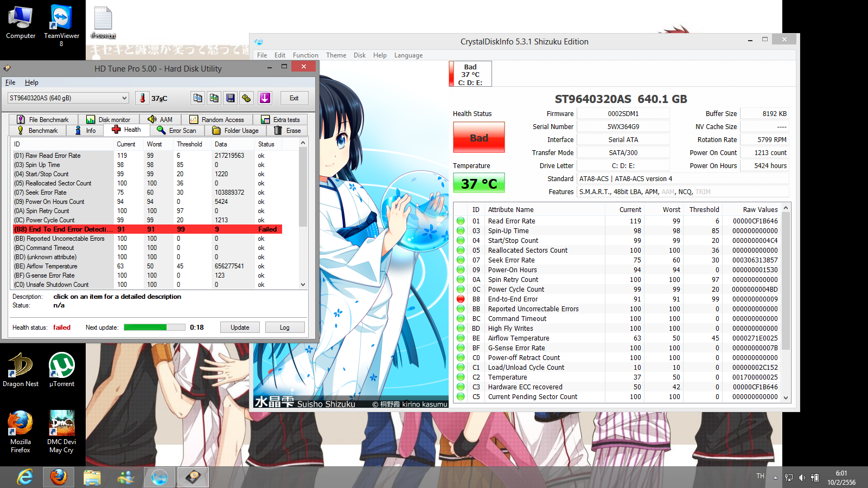
Task: Open Internet Explorer from the taskbar
Action: (25, 477)
